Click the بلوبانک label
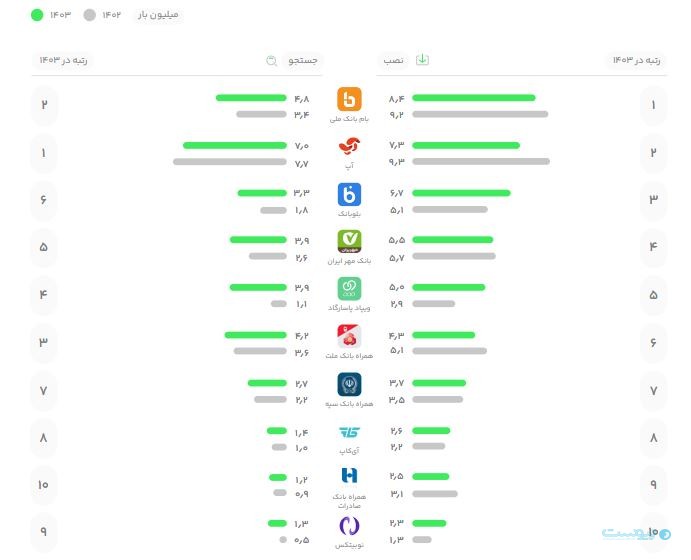This screenshot has height=560, width=691. (349, 214)
